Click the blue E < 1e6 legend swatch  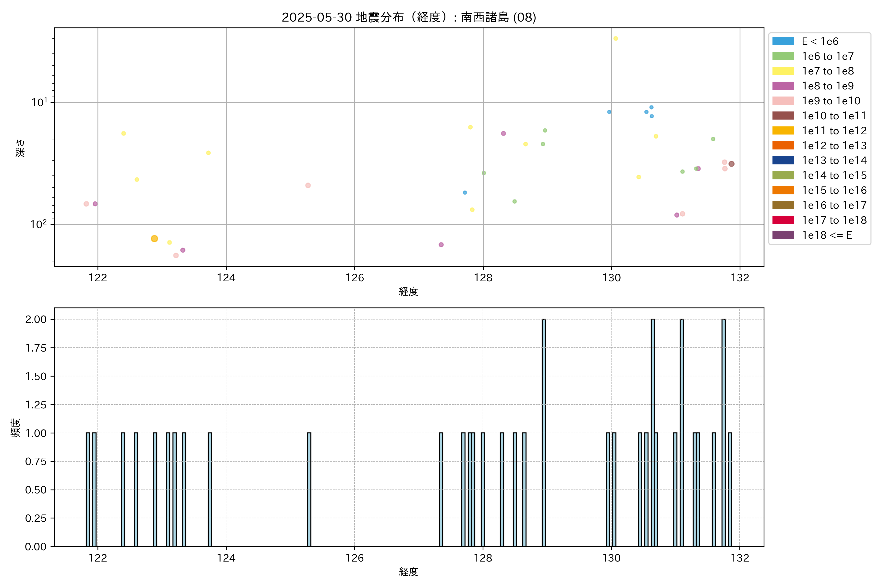pos(783,41)
